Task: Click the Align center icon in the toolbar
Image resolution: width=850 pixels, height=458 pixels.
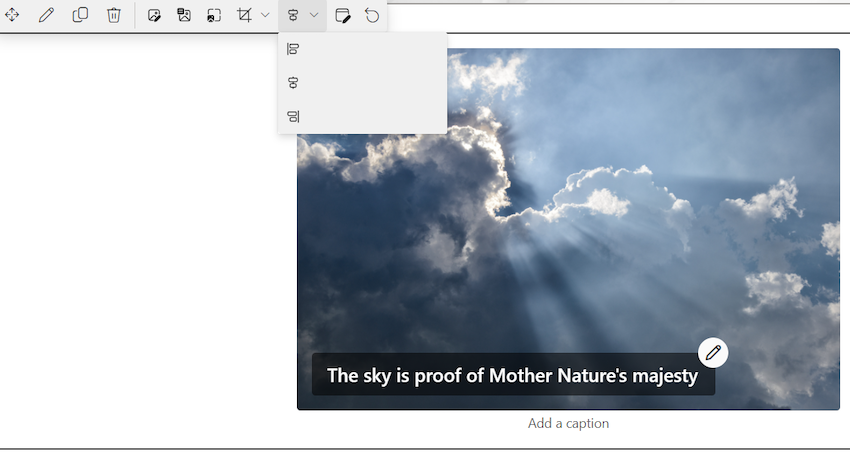Action: tap(293, 15)
